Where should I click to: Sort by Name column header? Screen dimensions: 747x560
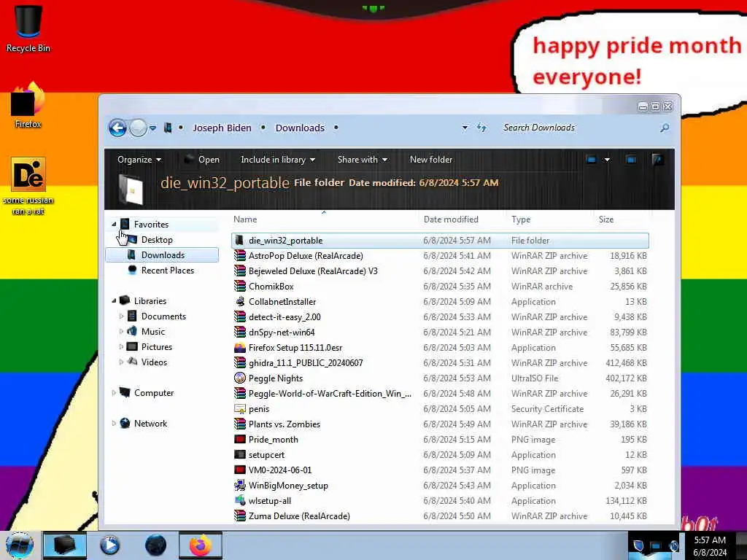coord(245,219)
